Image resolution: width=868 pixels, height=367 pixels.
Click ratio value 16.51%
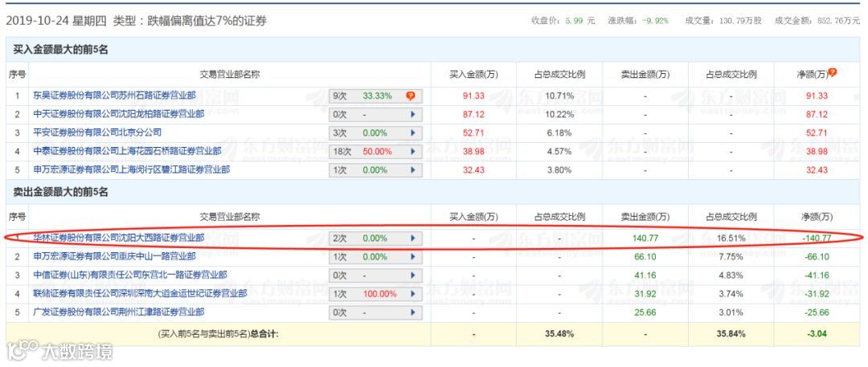click(731, 238)
